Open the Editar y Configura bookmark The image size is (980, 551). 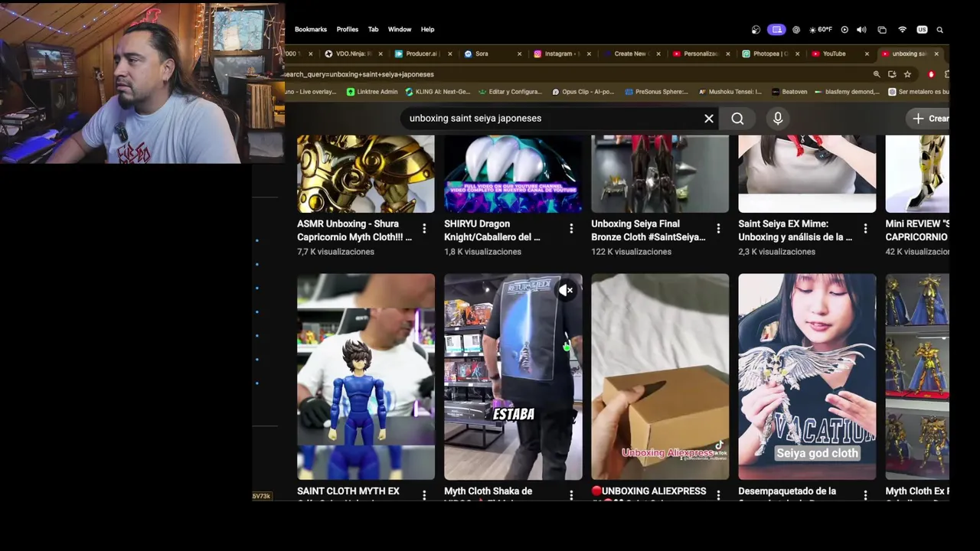pyautogui.click(x=510, y=92)
